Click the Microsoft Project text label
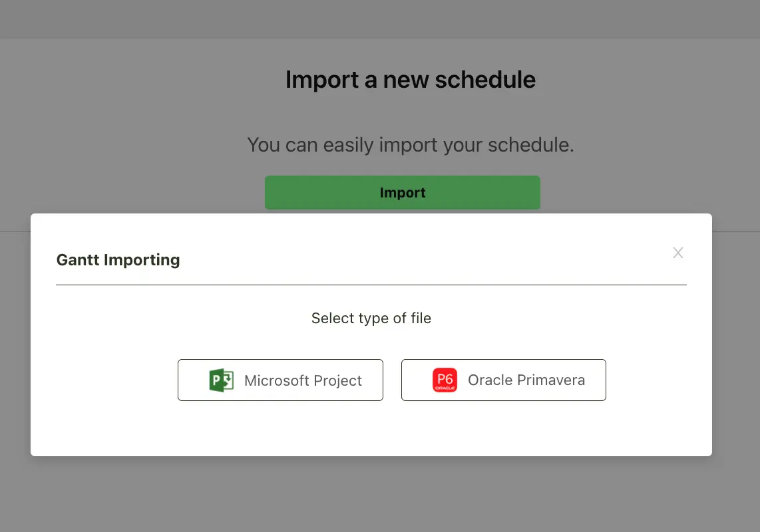This screenshot has width=760, height=532. [303, 380]
